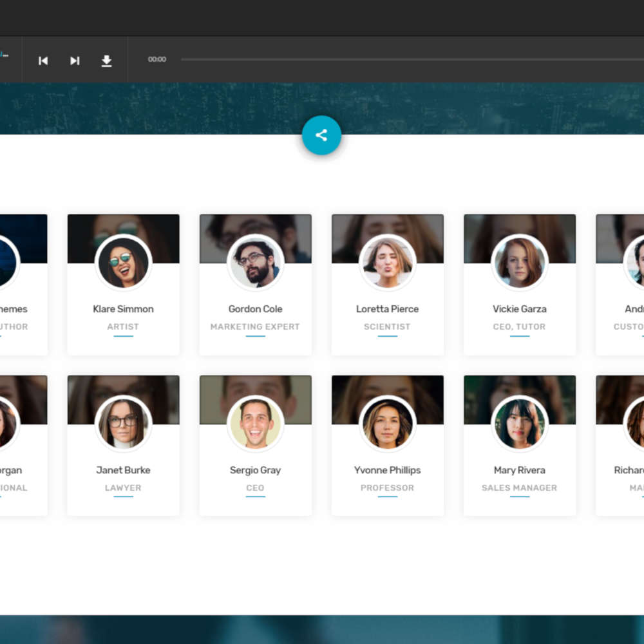
Task: Click the skip to next track icon
Action: click(x=75, y=61)
